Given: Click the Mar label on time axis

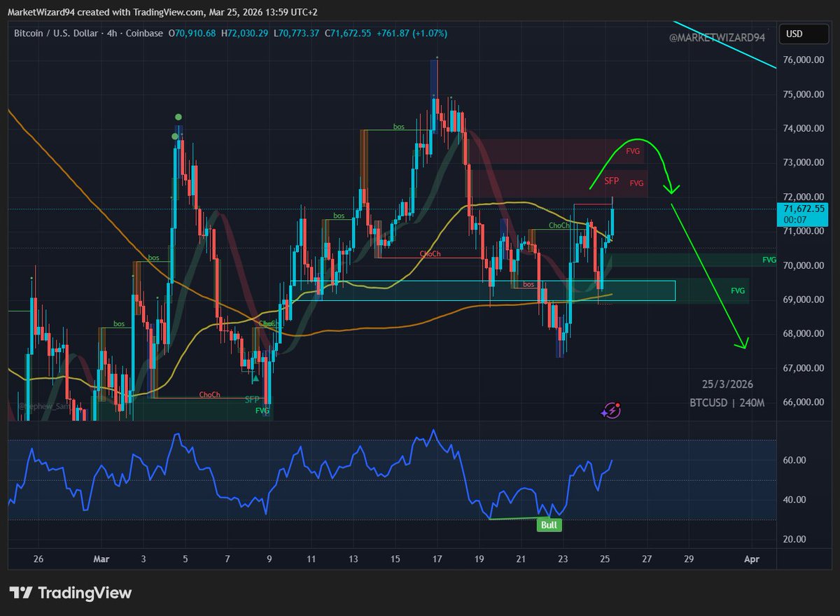Looking at the screenshot, I should coord(101,560).
